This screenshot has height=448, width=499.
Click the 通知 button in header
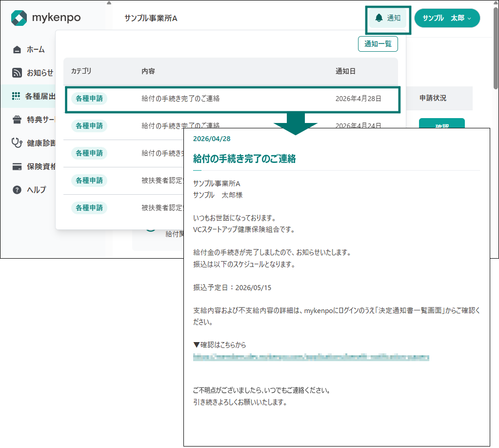pos(388,18)
